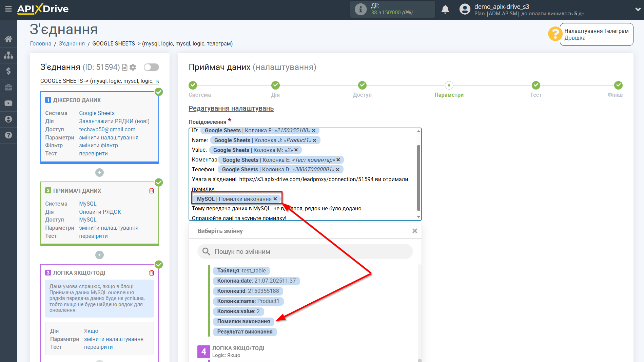644x362 pixels.
Task: Remove Колонка E Тест коментар tag
Action: click(338, 160)
